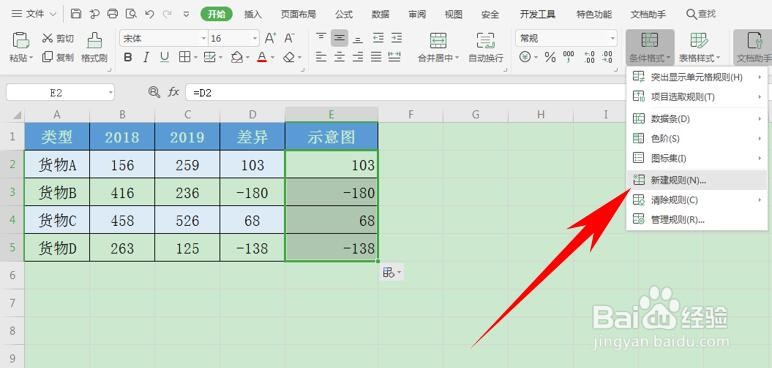Open 图标集(I) submenu
772x368 pixels.
click(x=697, y=158)
